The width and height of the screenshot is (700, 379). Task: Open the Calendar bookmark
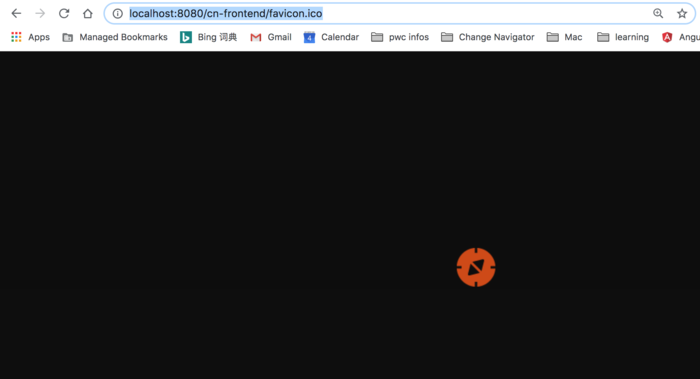tap(331, 37)
